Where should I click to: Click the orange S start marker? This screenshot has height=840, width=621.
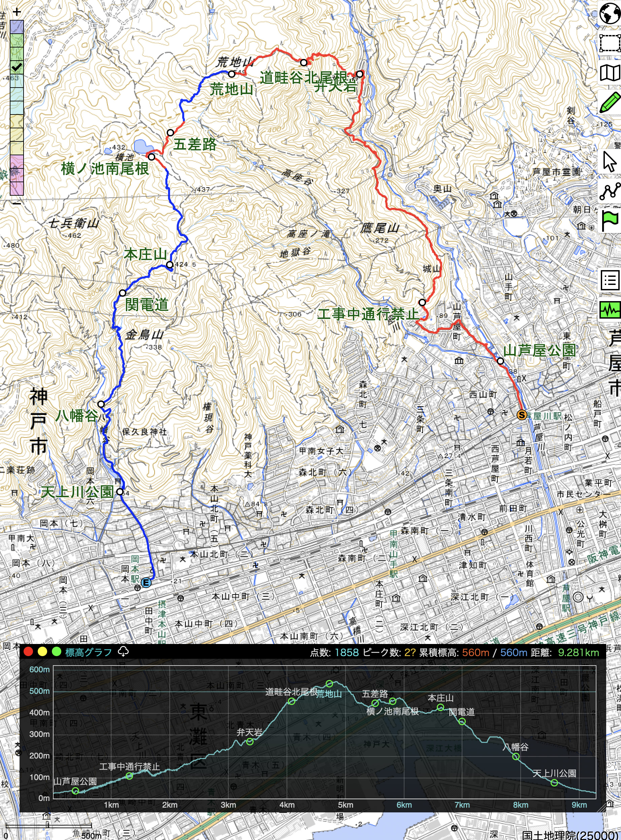[x=521, y=415]
